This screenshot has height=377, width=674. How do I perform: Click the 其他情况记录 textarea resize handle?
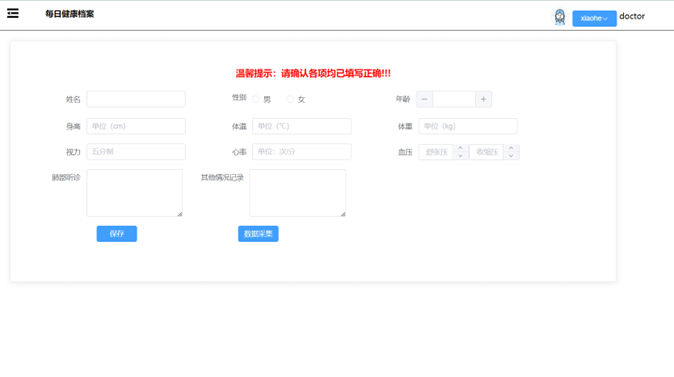(343, 214)
